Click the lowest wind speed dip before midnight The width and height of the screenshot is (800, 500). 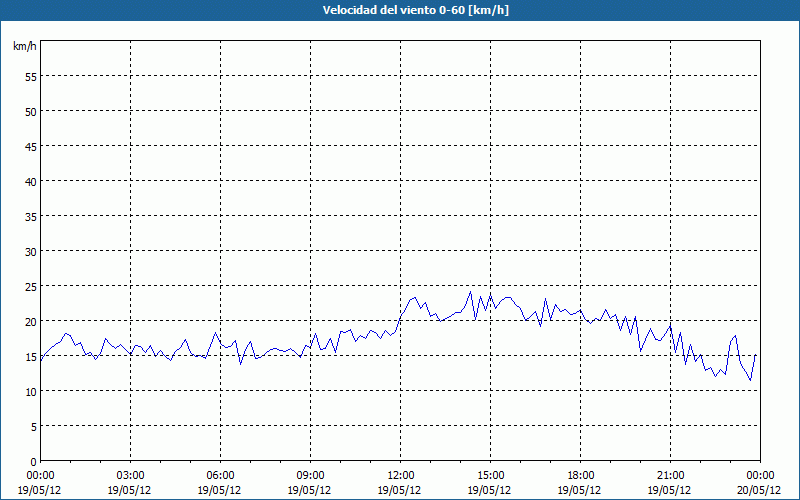click(751, 380)
